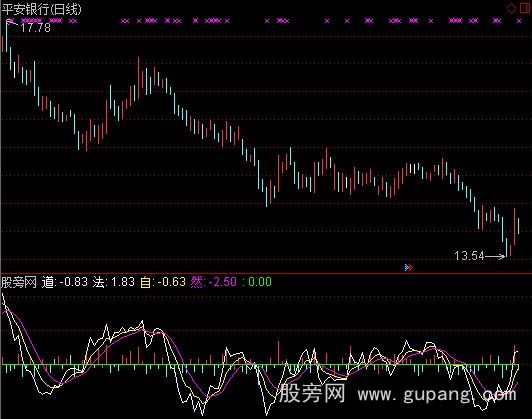The width and height of the screenshot is (532, 419).
Task: Click the 股旁网 indicator name label
Action: coord(19,282)
